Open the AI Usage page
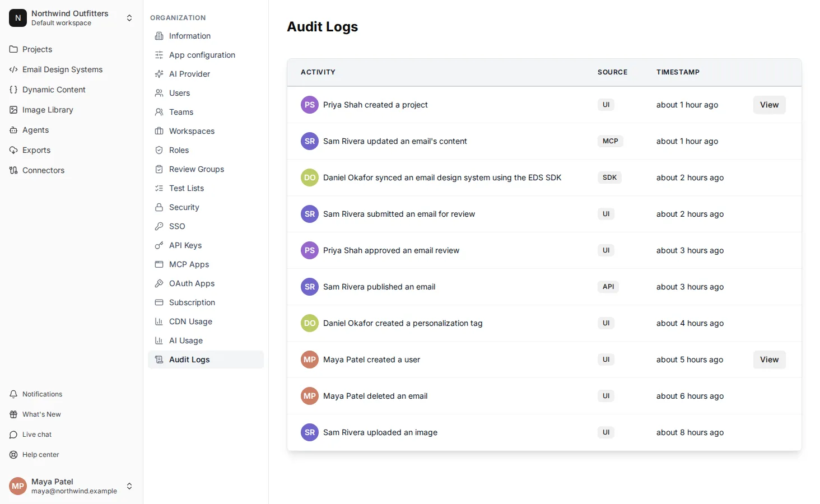 (206, 340)
